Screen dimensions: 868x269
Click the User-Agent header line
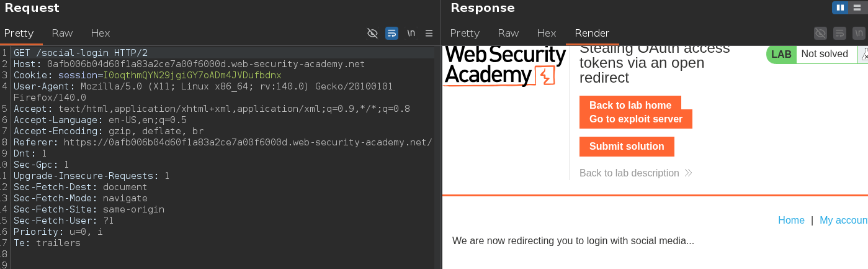[x=203, y=86]
